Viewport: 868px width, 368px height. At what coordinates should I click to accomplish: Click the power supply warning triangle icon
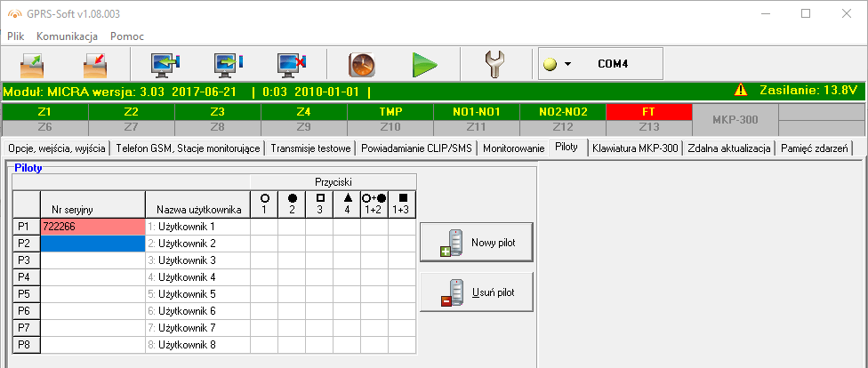point(740,91)
